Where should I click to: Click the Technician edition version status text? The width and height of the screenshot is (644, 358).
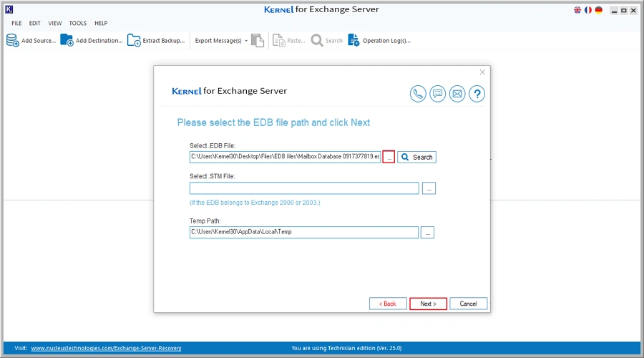(x=346, y=348)
